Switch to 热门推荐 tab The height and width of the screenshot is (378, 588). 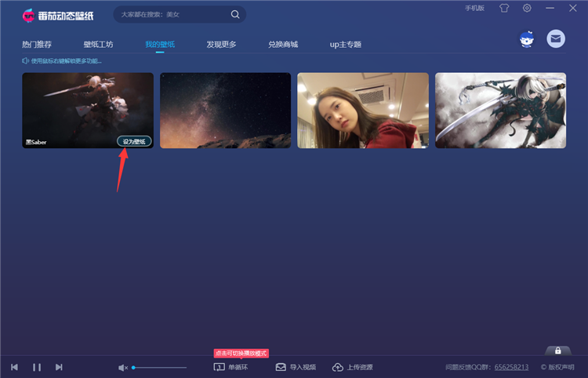point(37,44)
